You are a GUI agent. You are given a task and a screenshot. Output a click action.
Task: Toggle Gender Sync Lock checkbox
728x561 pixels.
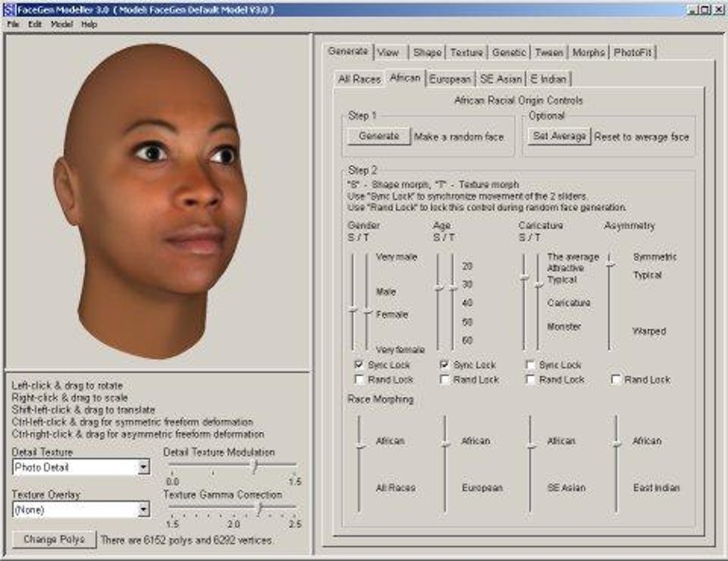point(359,365)
